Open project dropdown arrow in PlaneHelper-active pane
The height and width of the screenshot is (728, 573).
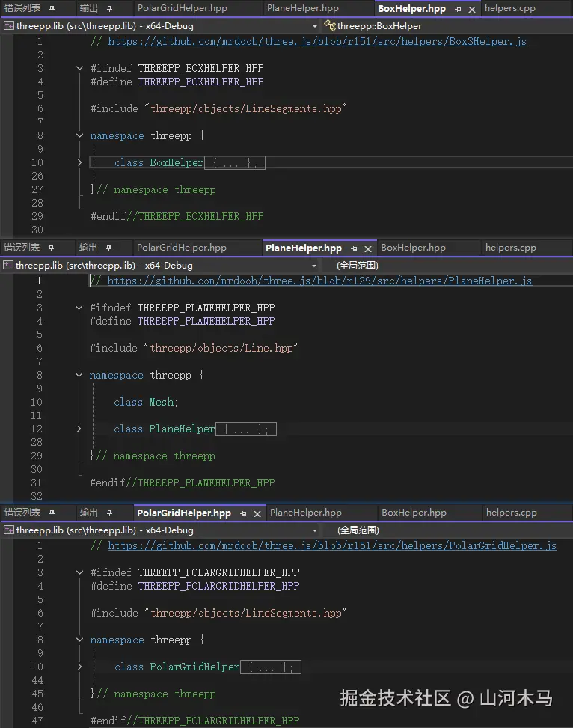click(x=314, y=266)
